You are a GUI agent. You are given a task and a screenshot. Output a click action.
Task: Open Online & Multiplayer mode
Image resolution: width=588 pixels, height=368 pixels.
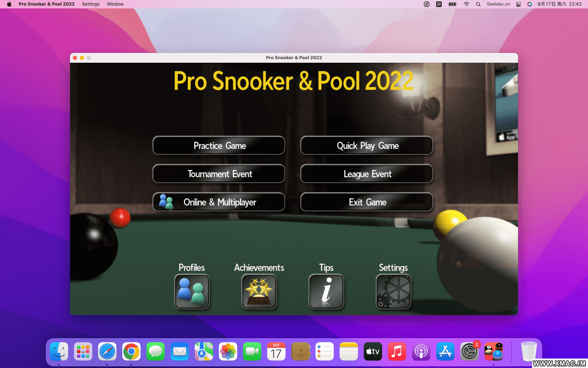click(219, 202)
